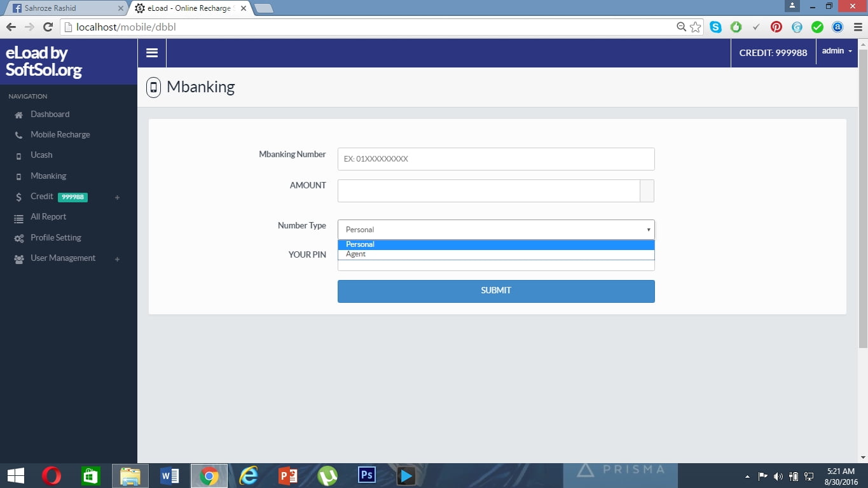Click the Mobile Recharge phone icon

pyautogui.click(x=18, y=136)
